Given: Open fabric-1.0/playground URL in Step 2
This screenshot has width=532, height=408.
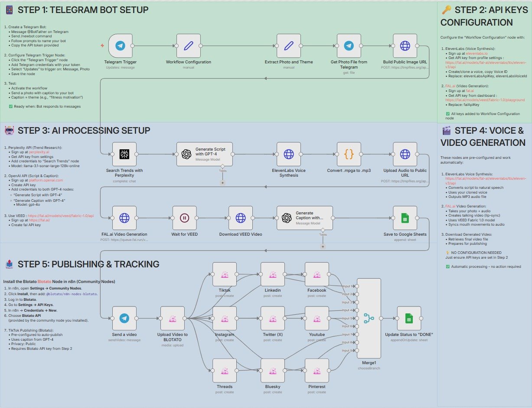Looking at the screenshot, I should point(485,100).
